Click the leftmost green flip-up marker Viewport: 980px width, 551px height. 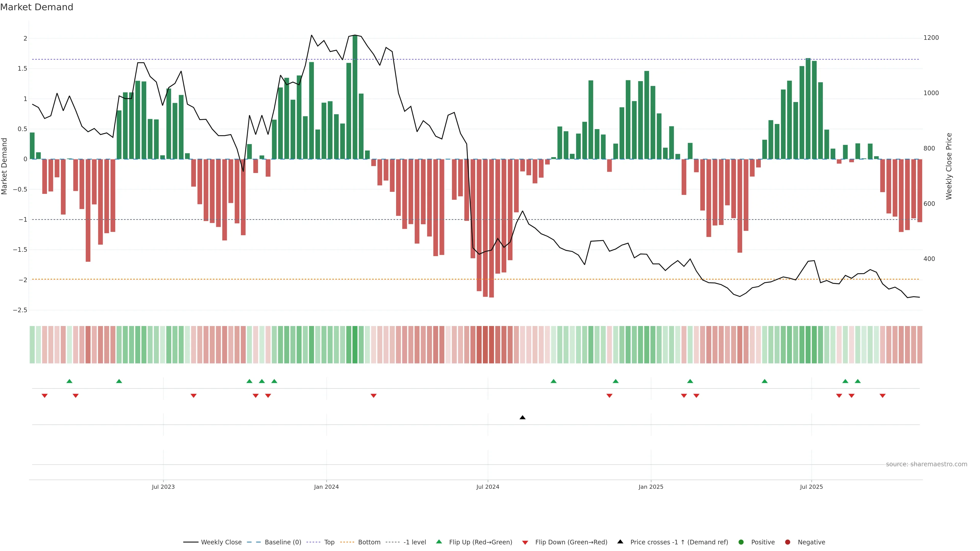pyautogui.click(x=69, y=381)
